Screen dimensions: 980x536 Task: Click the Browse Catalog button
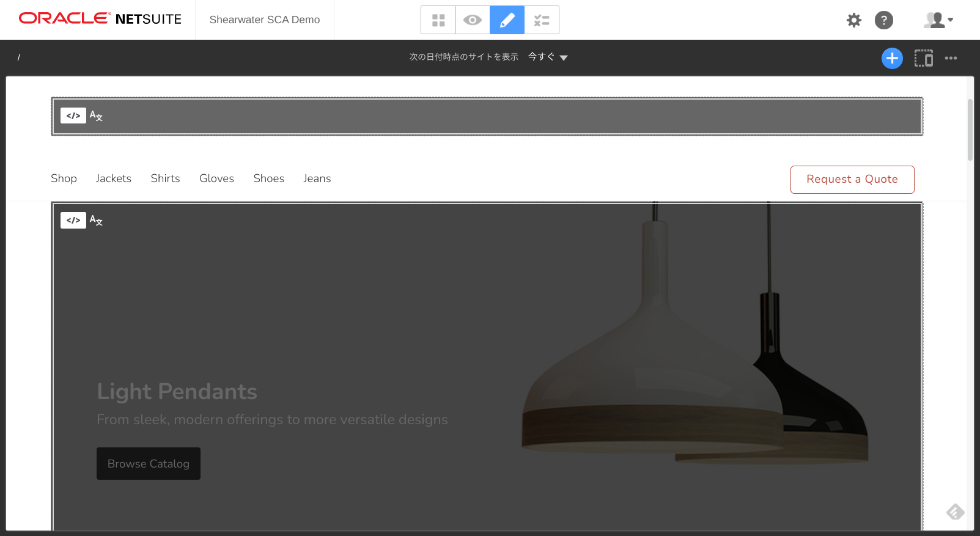tap(149, 463)
